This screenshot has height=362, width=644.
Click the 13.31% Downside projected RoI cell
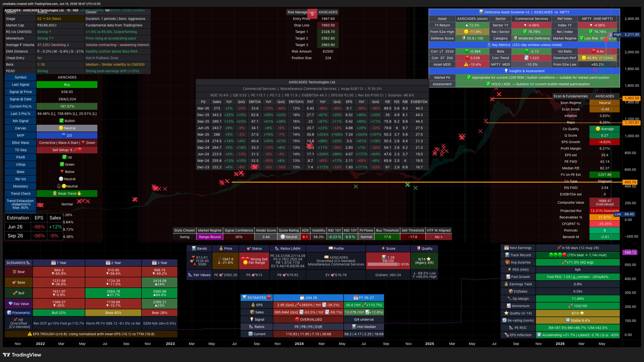[x=605, y=211]
